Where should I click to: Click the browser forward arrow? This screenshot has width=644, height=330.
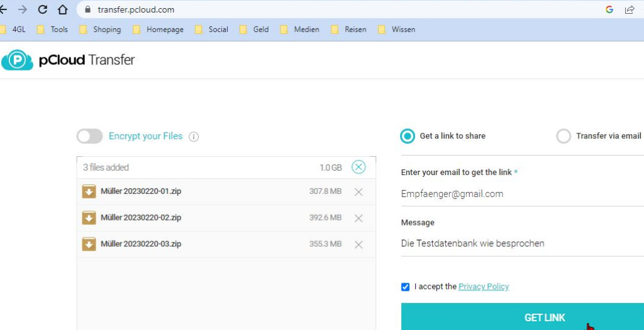(x=22, y=9)
